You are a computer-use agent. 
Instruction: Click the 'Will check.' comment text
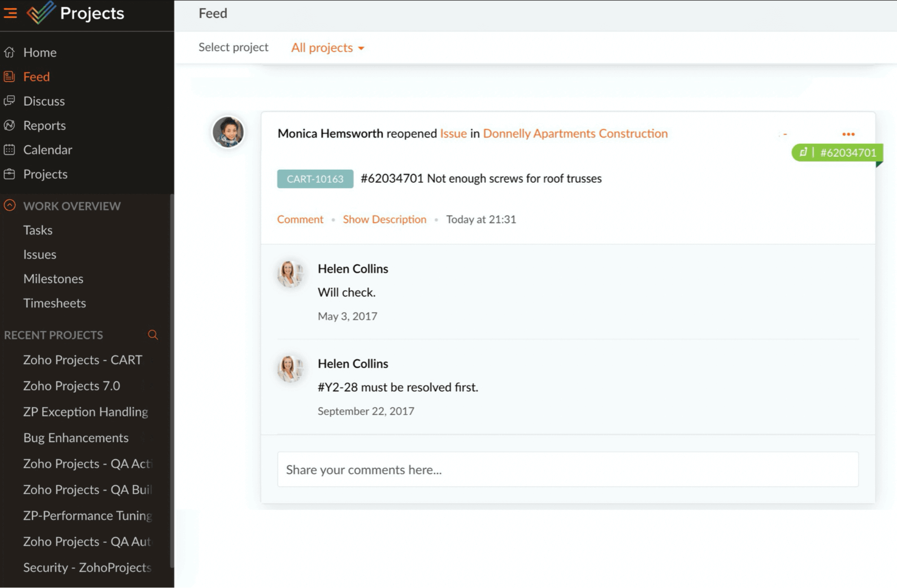click(x=347, y=292)
